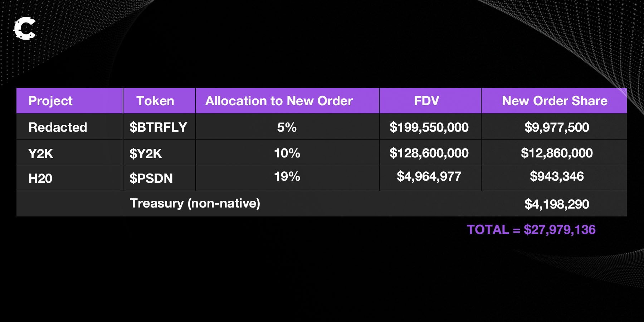
Task: Click the $PSDN token cell
Action: [x=151, y=178]
